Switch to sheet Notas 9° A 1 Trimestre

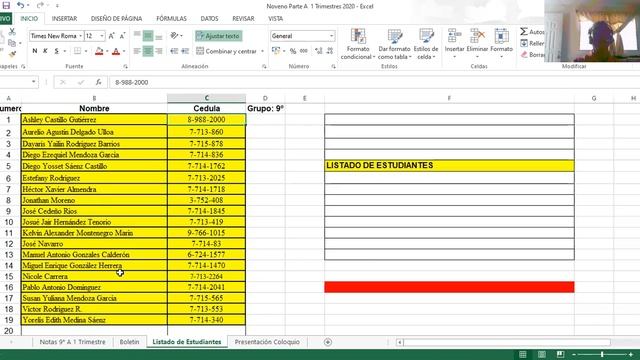click(72, 342)
